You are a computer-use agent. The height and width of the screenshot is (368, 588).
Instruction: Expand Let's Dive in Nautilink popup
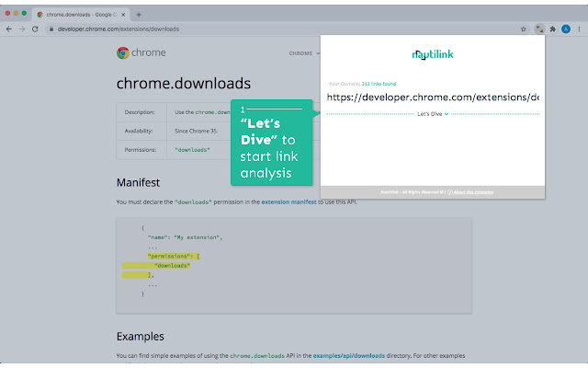click(433, 114)
